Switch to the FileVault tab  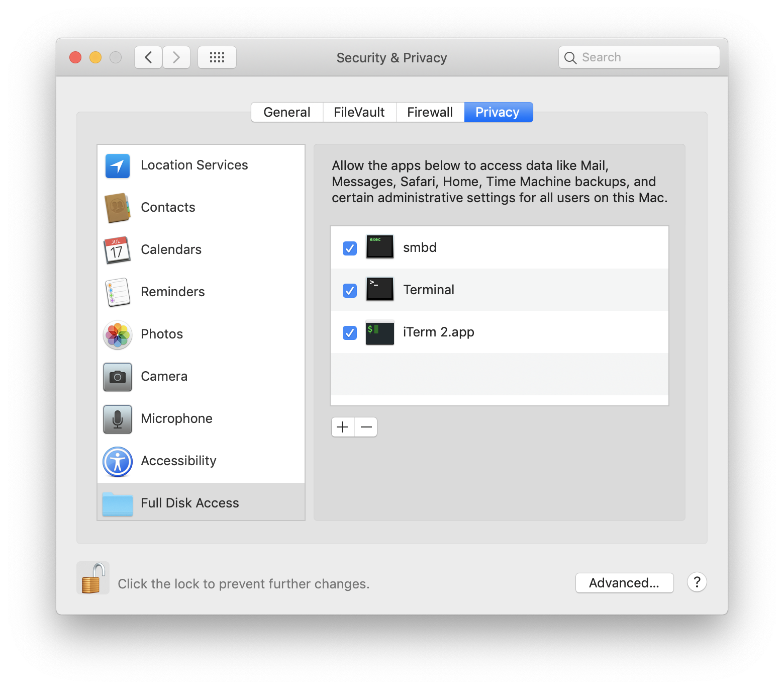[x=359, y=112]
